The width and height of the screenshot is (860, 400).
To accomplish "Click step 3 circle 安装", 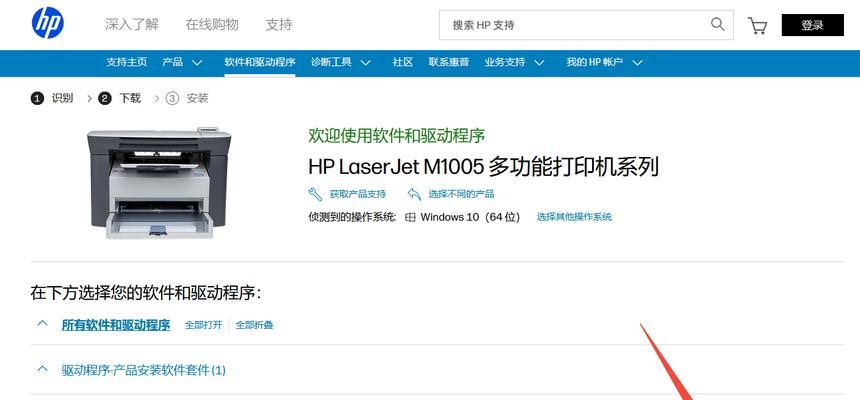I will pos(172,99).
